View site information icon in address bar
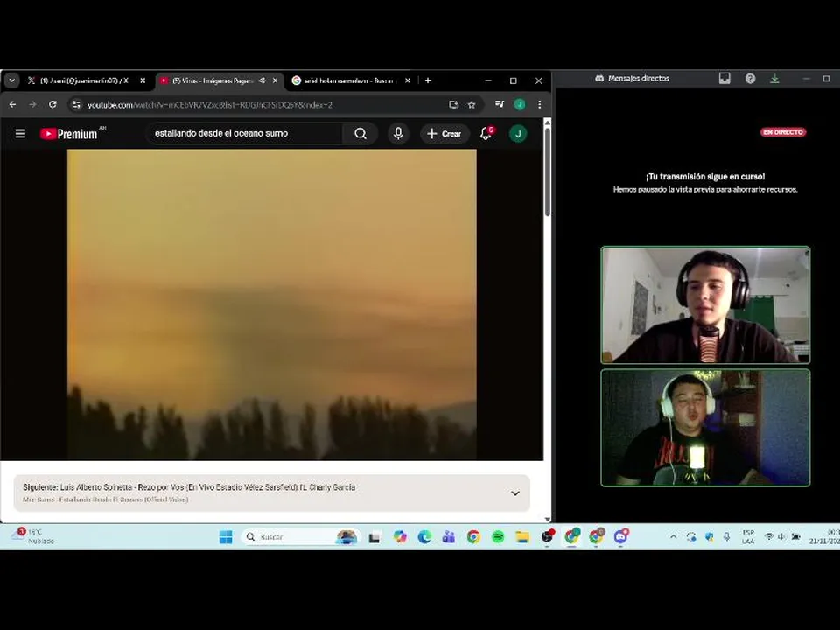This screenshot has width=840, height=630. click(x=77, y=104)
